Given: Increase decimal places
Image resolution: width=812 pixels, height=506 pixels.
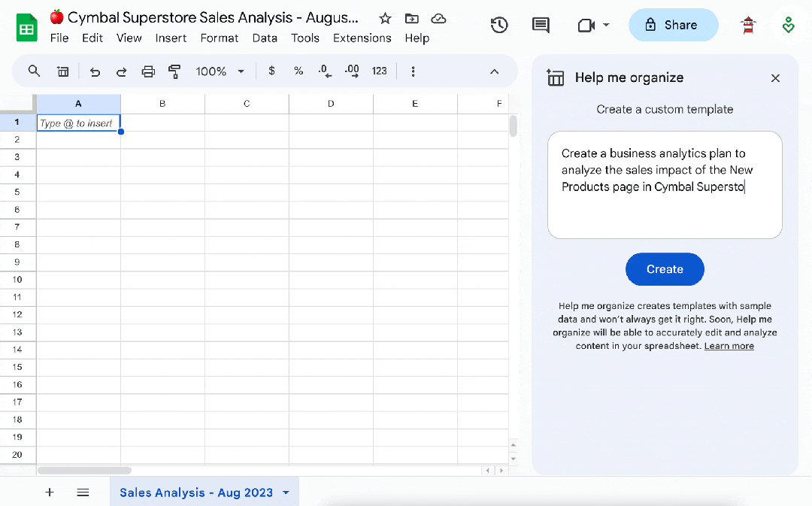Looking at the screenshot, I should click(x=352, y=71).
